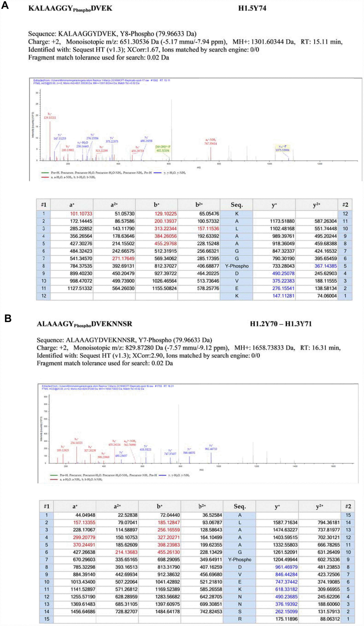Click the Seq. column header in table A

point(236,205)
